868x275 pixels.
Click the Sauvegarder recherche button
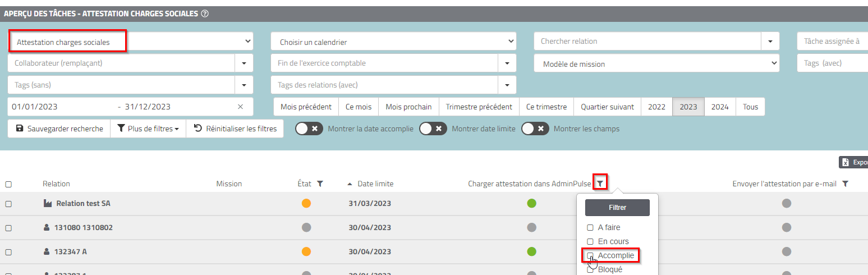click(59, 129)
